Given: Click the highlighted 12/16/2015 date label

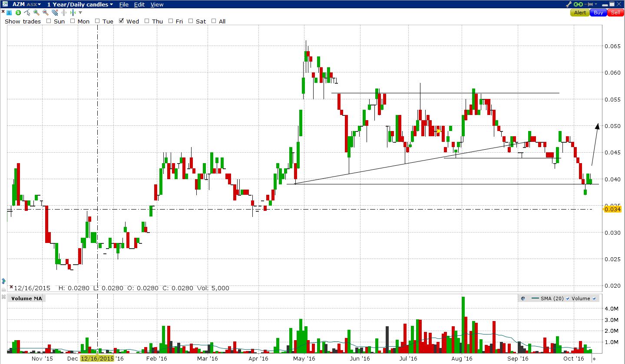Looking at the screenshot, I should point(97,358).
